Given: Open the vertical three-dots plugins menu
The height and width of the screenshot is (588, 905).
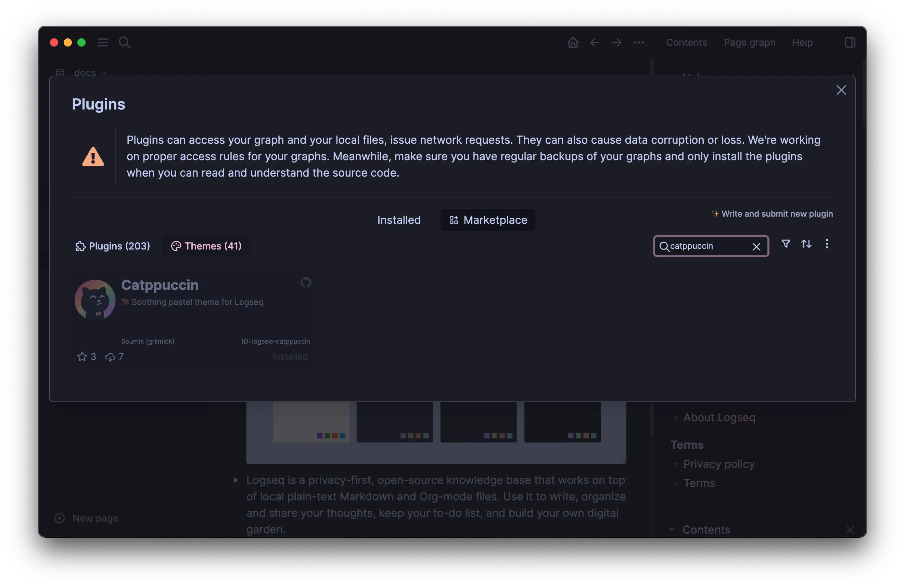Looking at the screenshot, I should pos(827,244).
